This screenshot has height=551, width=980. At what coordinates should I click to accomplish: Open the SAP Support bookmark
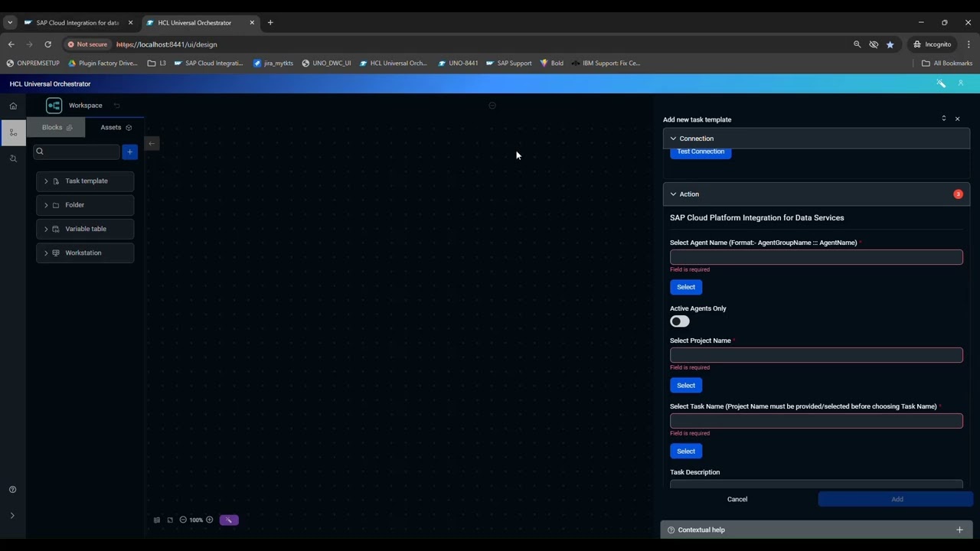(509, 64)
